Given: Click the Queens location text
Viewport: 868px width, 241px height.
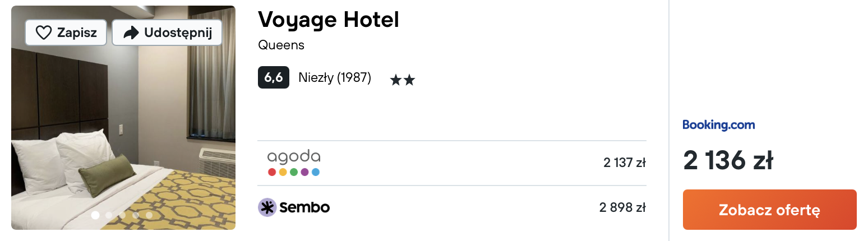Looking at the screenshot, I should 281,45.
